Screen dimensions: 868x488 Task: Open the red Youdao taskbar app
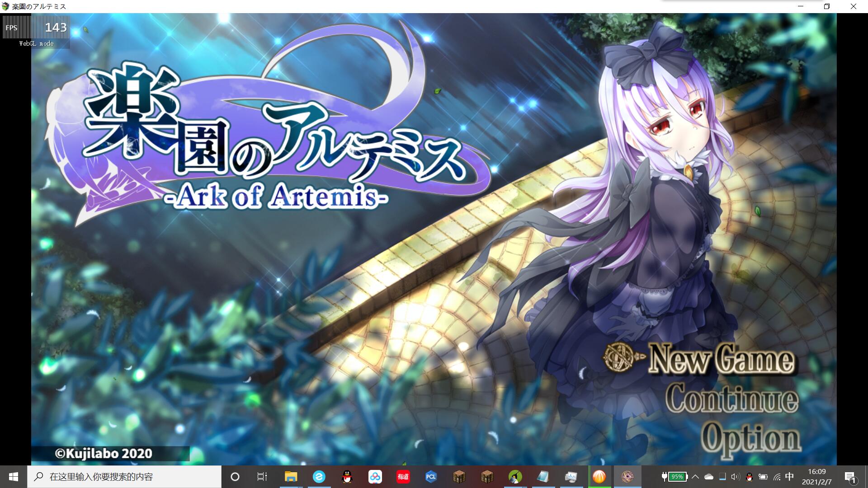403,477
